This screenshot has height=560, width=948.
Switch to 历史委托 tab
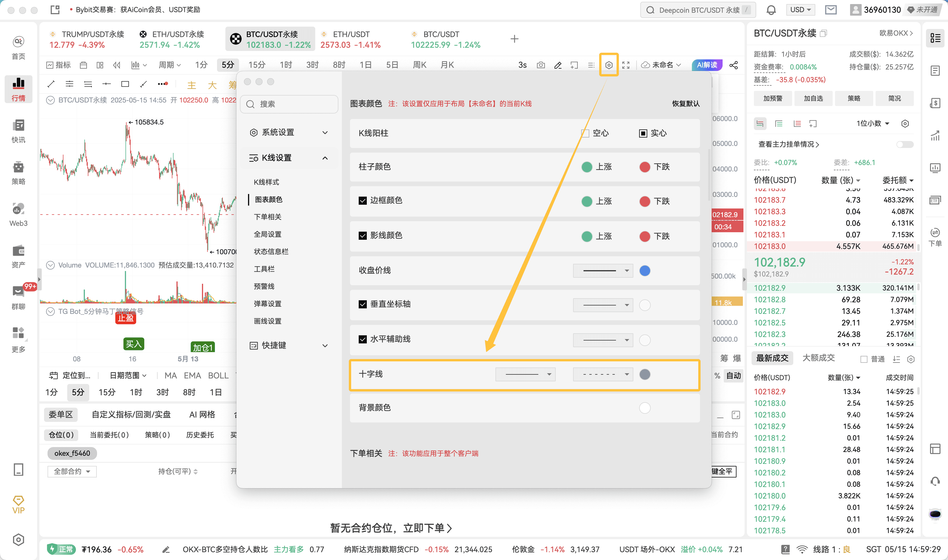pos(200,435)
